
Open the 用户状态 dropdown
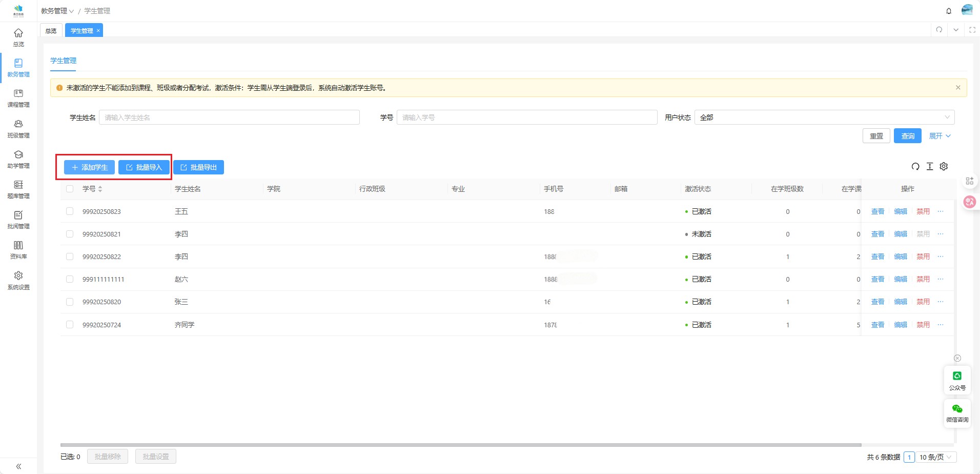[x=824, y=117]
